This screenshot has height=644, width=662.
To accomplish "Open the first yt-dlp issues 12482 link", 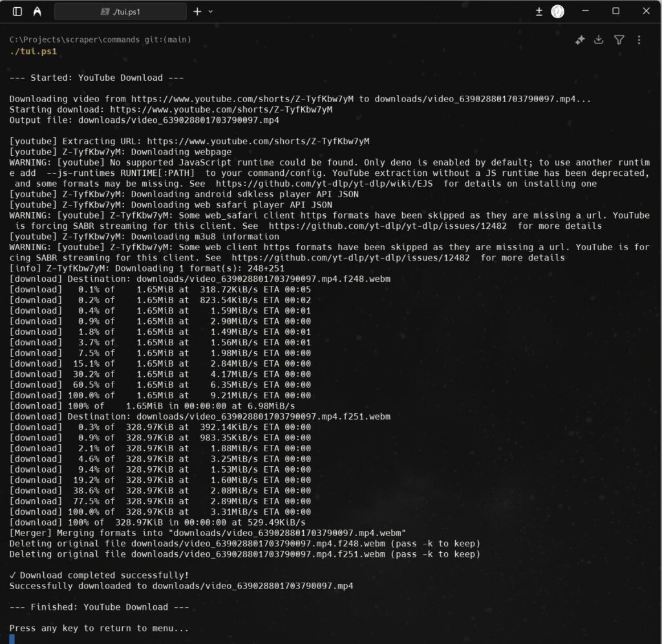I will pos(390,226).
